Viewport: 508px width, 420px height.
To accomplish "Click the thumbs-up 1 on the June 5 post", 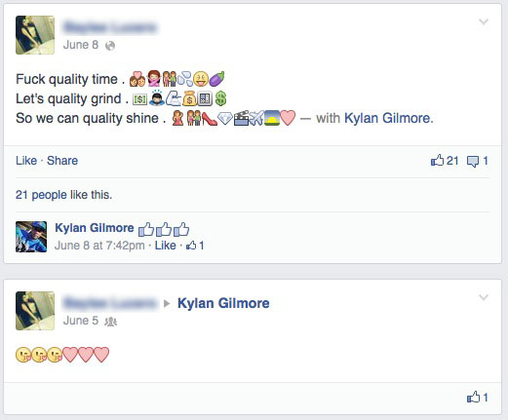I will pyautogui.click(x=477, y=397).
